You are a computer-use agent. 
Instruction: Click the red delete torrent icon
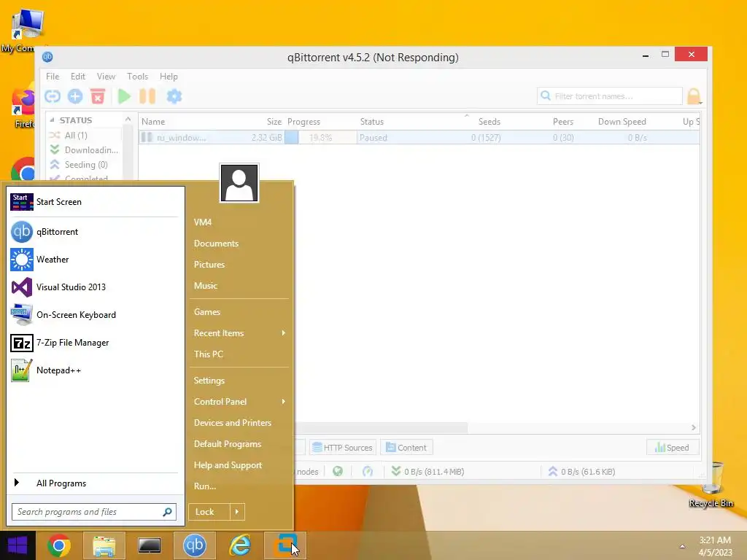coord(98,96)
